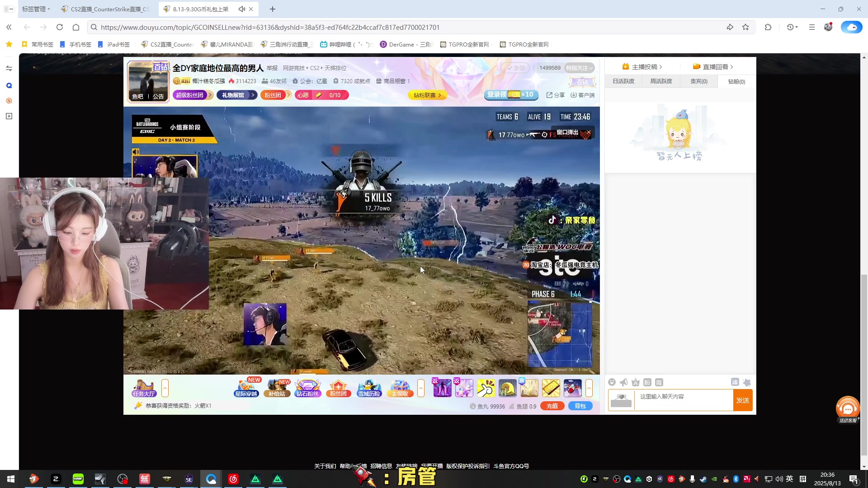
Task: Select the rocket plane gift
Action: (572, 388)
